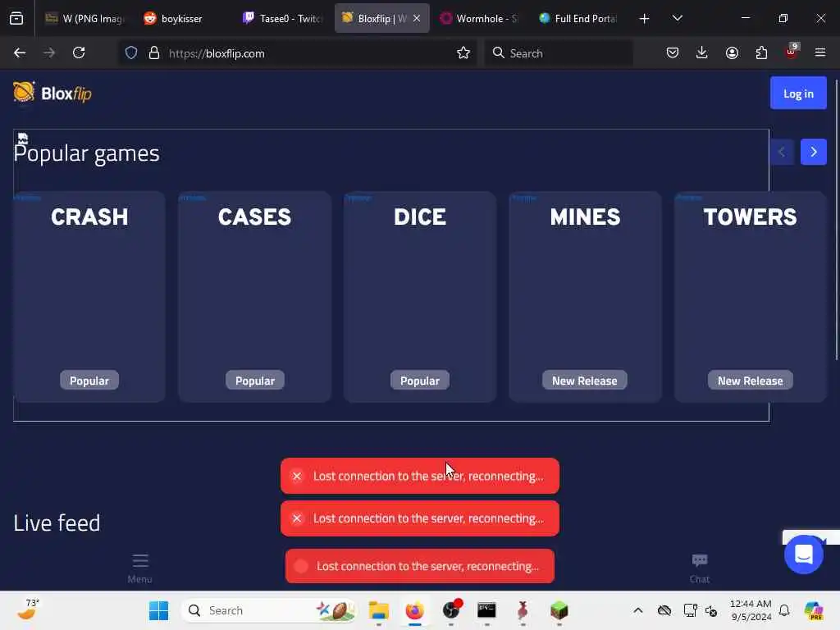View site security padlock info
840x630 pixels.
coord(154,53)
